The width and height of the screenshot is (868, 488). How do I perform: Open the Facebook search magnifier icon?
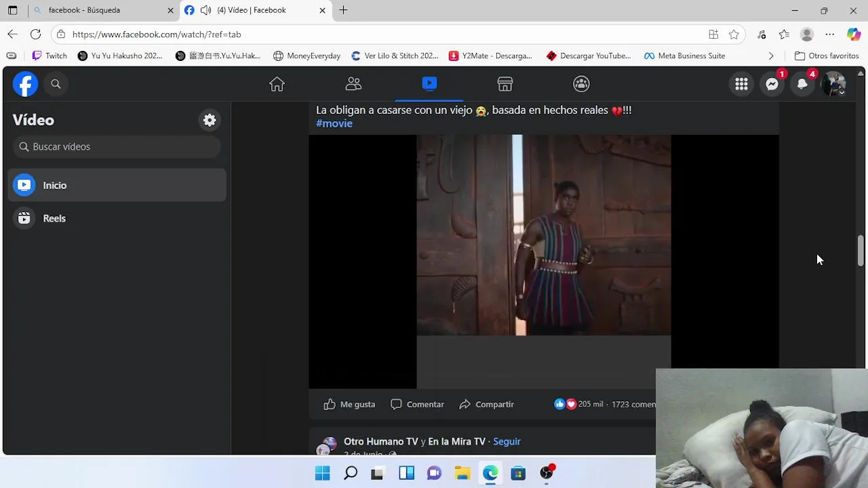pyautogui.click(x=56, y=84)
